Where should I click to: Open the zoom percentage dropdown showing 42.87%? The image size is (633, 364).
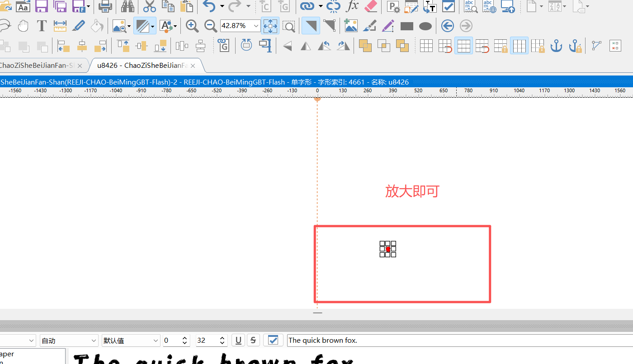(256, 26)
